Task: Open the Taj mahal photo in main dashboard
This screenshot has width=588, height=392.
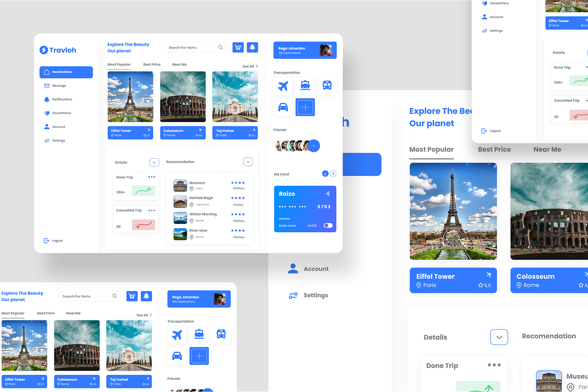Action: click(x=235, y=97)
